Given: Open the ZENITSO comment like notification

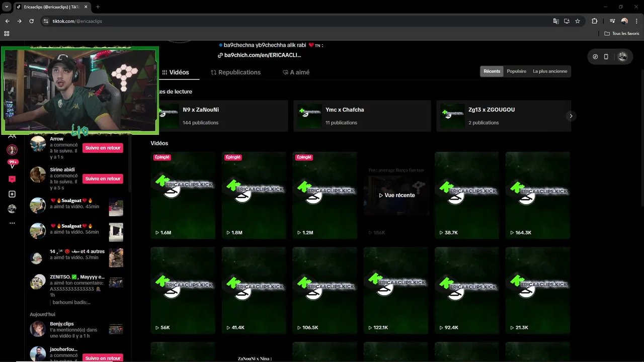Looking at the screenshot, I should point(76,289).
